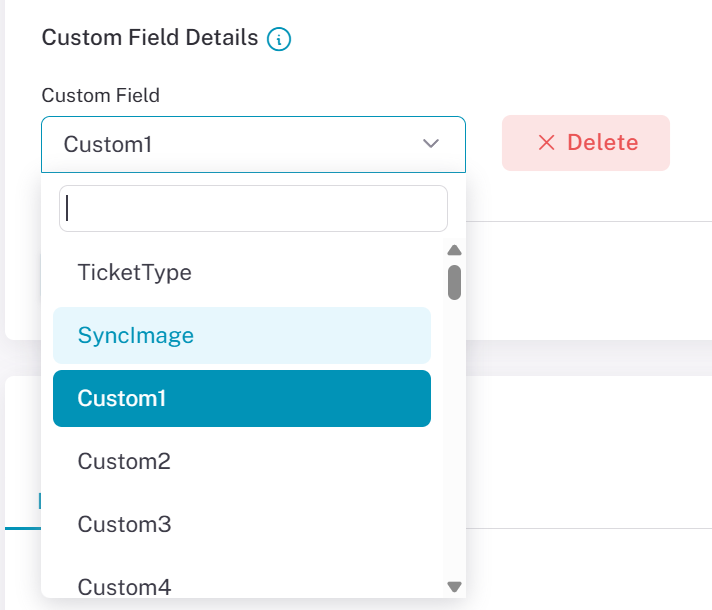Click the Custom Field Details heading
The height and width of the screenshot is (610, 712).
click(150, 38)
